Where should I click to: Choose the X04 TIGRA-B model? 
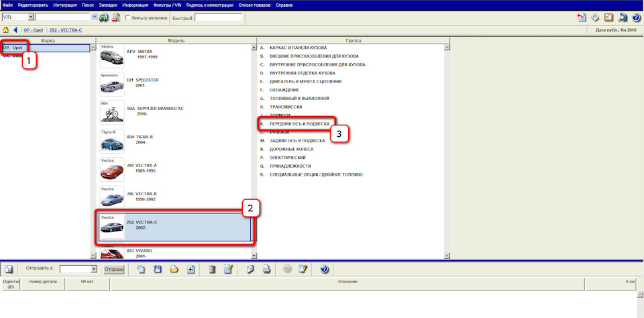click(x=175, y=141)
